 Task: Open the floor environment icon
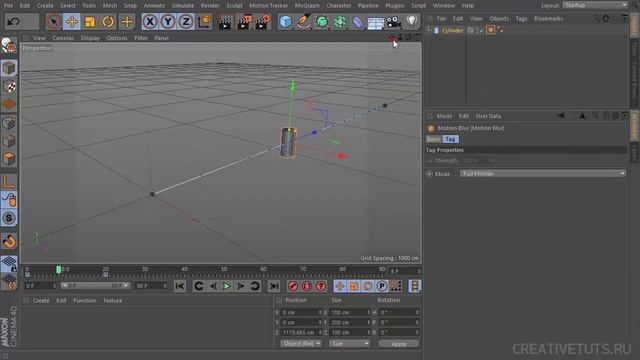click(376, 22)
